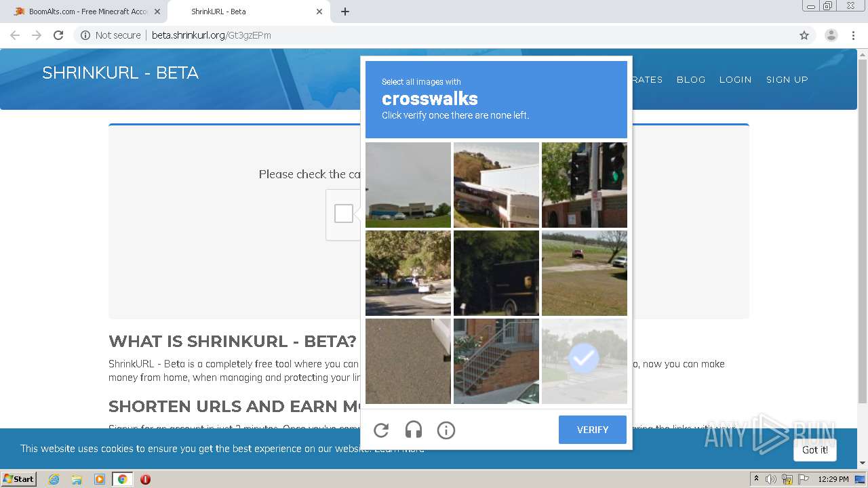Open the Windows Start menu
Viewport: 868px width, 488px height.
point(19,479)
